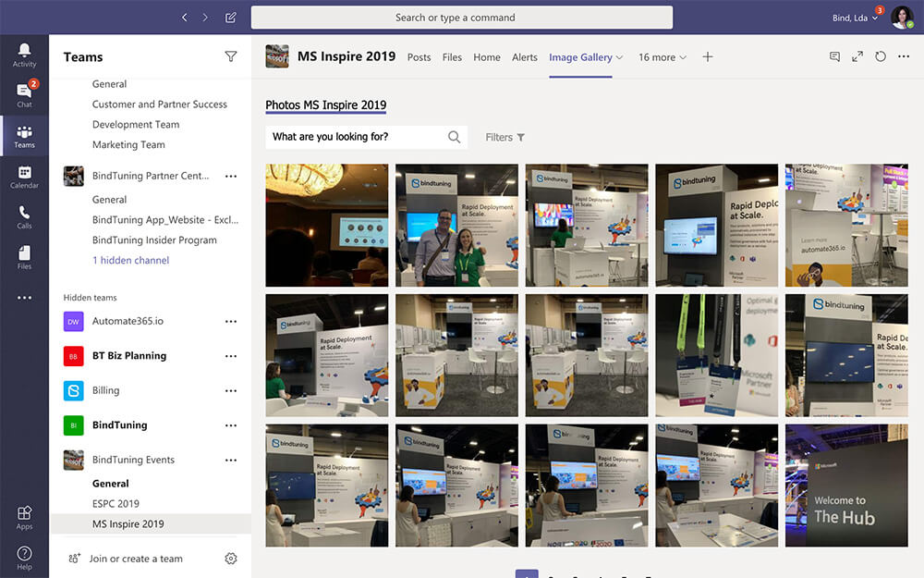Click the Search or type a command box
This screenshot has height=578, width=924.
[461, 17]
